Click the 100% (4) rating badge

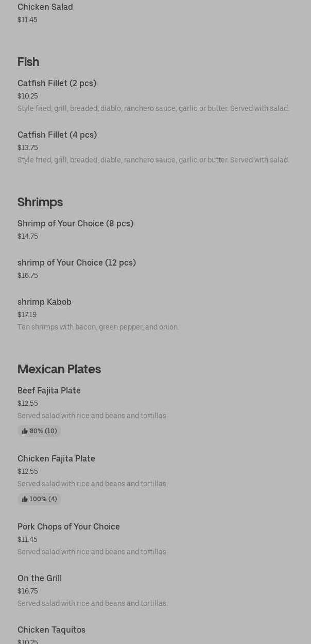[x=39, y=499]
